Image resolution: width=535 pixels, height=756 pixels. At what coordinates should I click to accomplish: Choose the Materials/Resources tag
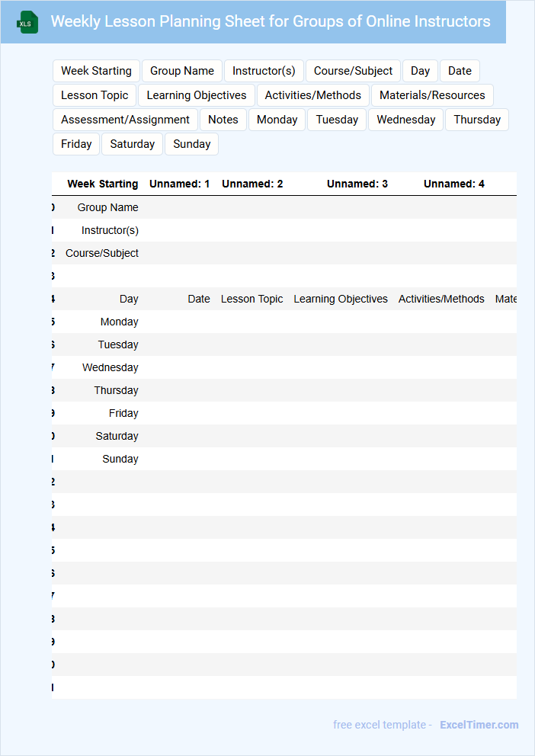click(432, 95)
